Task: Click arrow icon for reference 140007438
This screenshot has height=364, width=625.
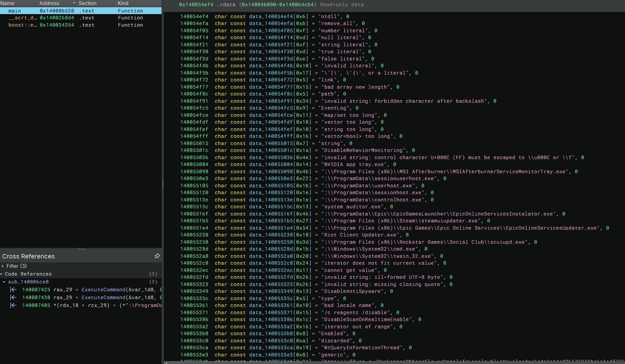Action: (x=13, y=297)
